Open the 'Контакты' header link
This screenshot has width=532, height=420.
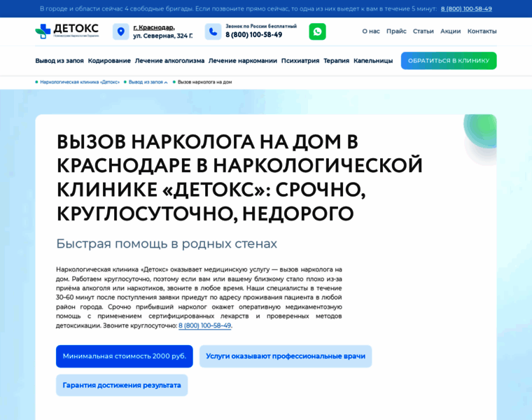pos(482,31)
